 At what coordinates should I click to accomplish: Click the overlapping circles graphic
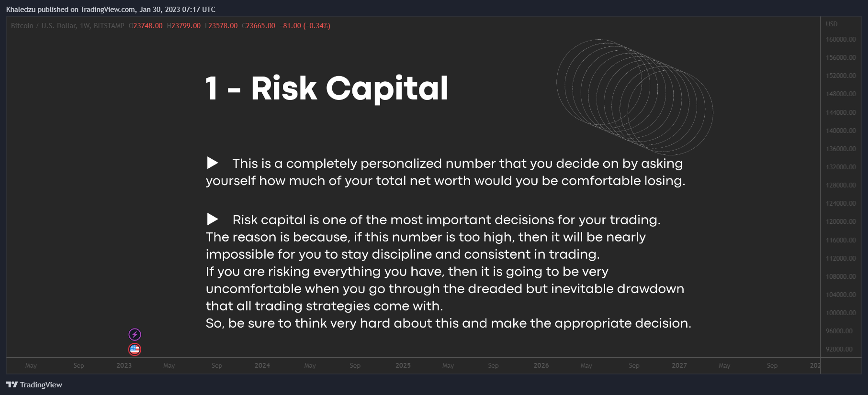(x=635, y=97)
